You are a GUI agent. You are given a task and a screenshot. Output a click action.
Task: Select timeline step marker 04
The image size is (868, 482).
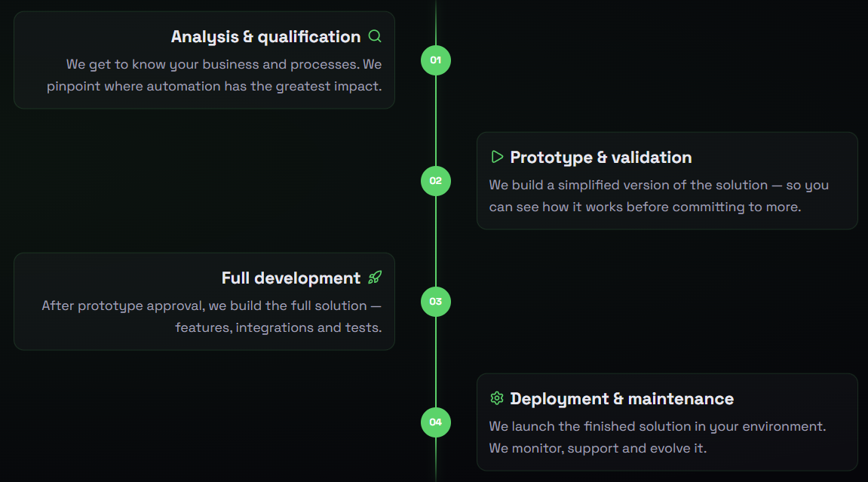436,422
